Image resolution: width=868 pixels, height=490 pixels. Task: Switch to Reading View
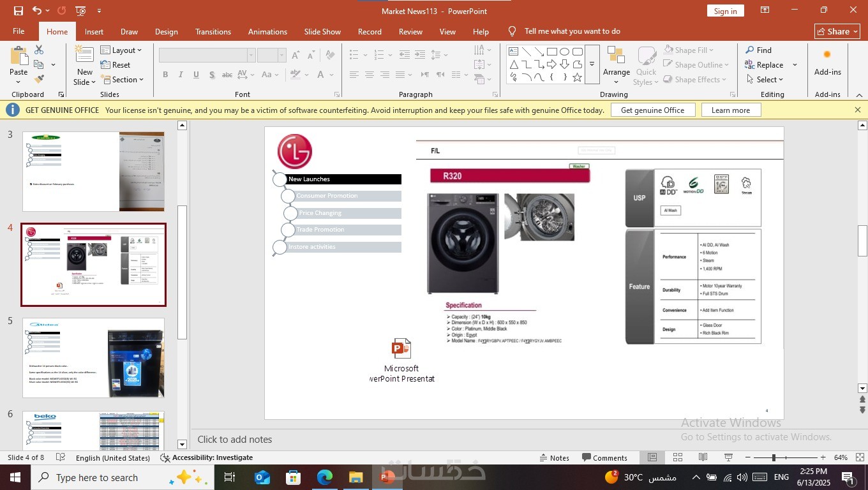[703, 457]
